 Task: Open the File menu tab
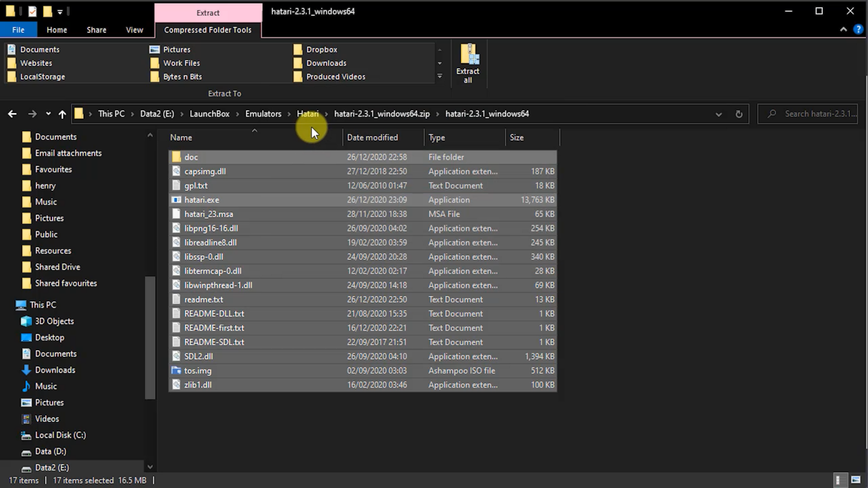[18, 30]
